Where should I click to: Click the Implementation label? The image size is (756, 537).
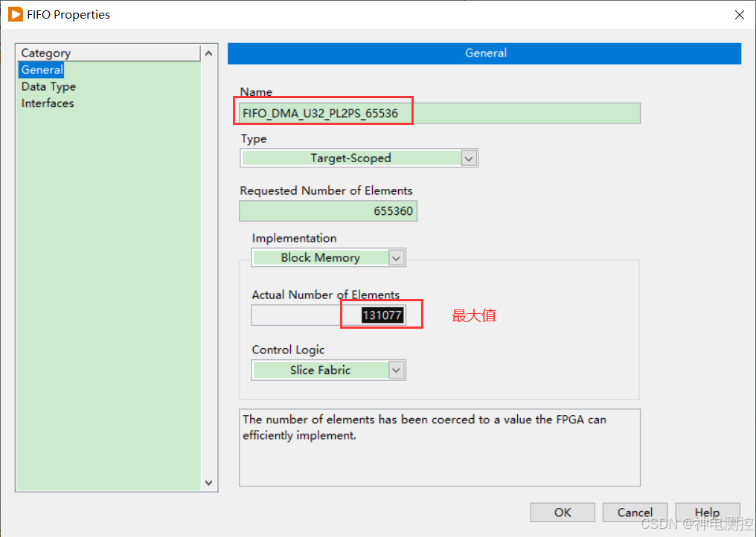coord(294,238)
